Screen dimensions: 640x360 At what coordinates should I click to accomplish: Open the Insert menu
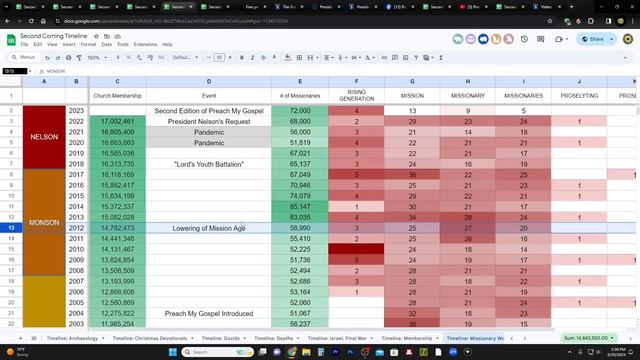(x=69, y=44)
